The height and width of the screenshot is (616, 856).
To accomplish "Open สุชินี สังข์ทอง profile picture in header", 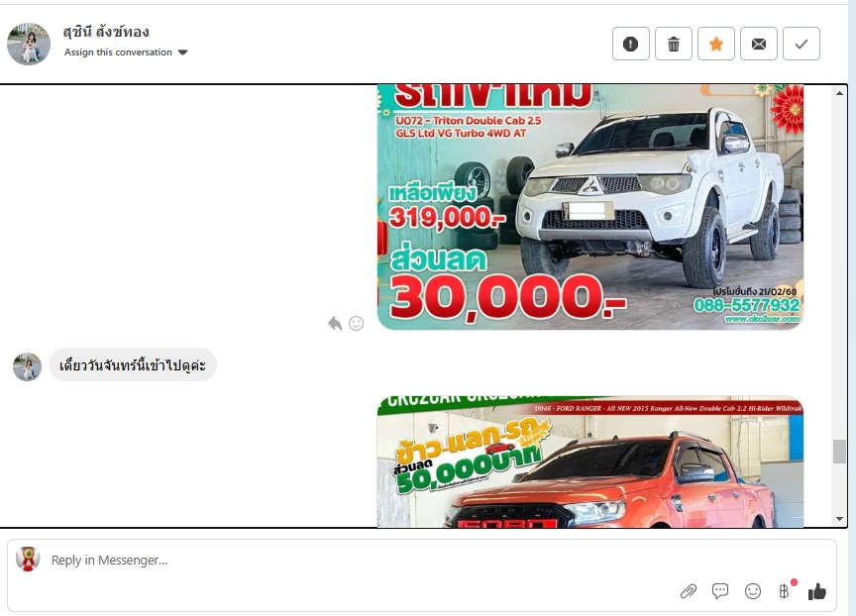I will (x=29, y=44).
